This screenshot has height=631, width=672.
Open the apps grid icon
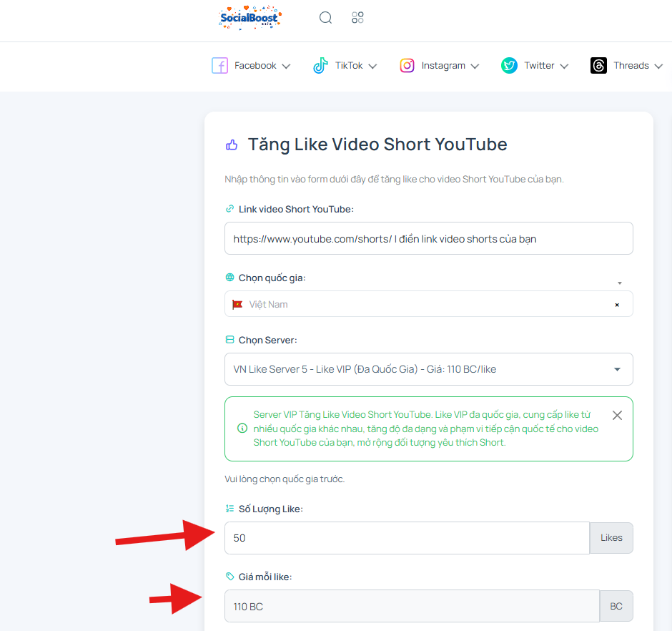[357, 18]
